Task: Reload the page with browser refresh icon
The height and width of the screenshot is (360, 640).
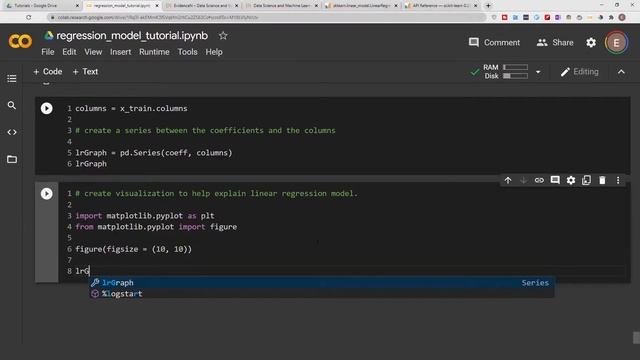Action: tap(29, 17)
